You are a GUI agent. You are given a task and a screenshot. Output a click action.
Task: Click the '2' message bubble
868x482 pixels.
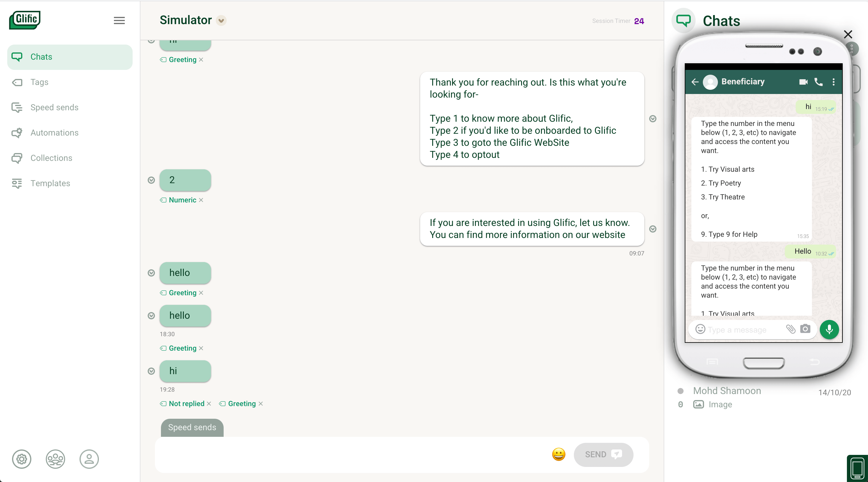185,180
